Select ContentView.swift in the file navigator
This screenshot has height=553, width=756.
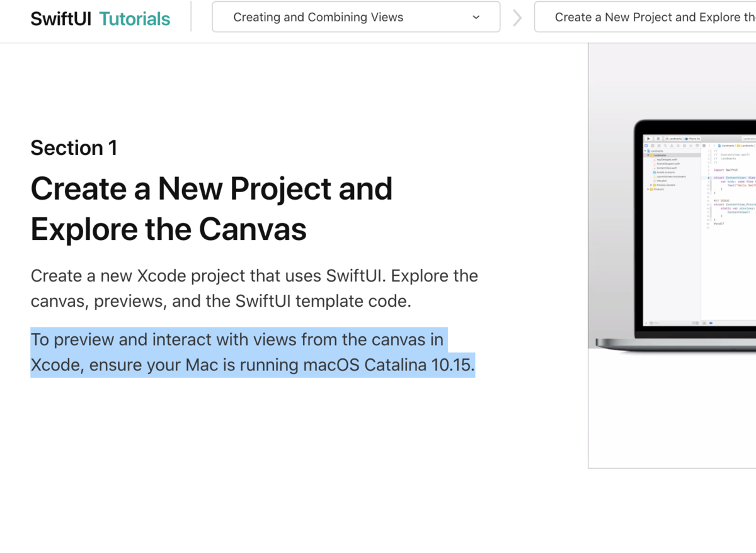click(667, 168)
